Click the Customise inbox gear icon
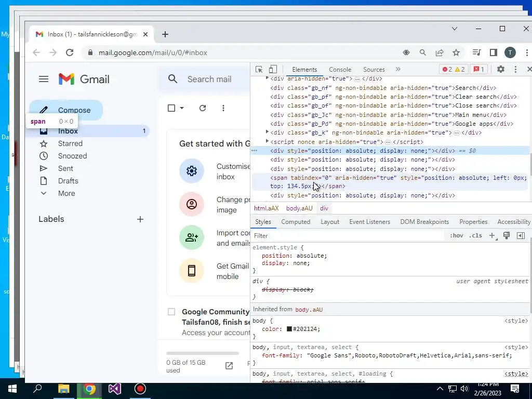 pyautogui.click(x=192, y=170)
